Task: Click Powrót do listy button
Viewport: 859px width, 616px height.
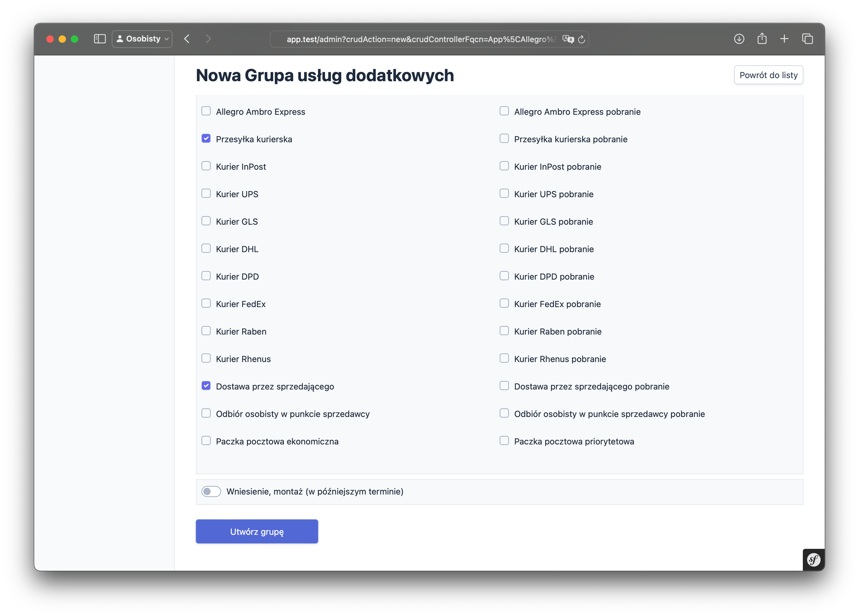Action: pos(768,75)
